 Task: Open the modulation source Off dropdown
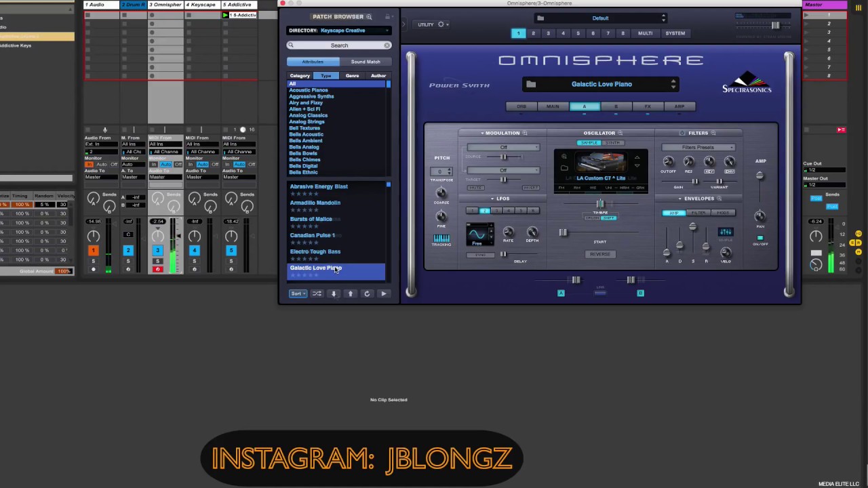click(503, 147)
